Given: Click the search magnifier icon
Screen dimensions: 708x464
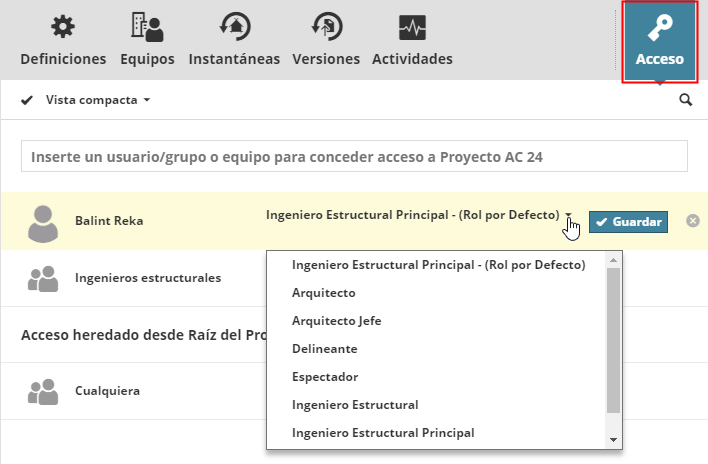Looking at the screenshot, I should [685, 100].
